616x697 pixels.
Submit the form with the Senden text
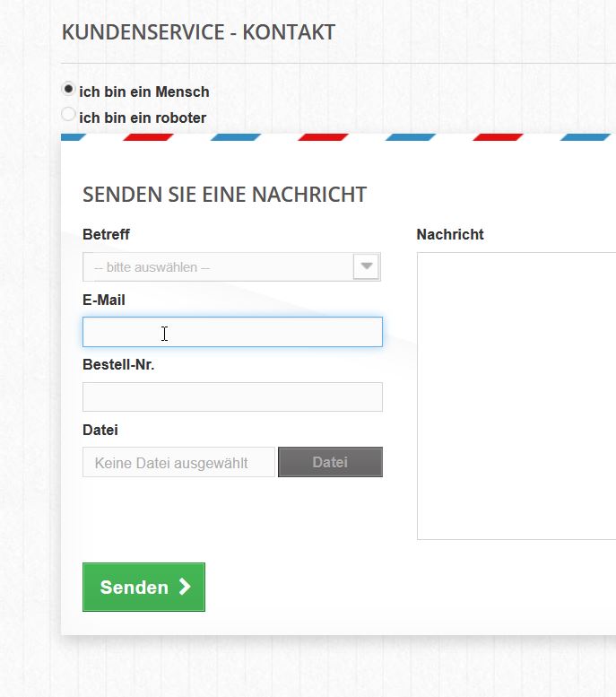pyautogui.click(x=134, y=588)
